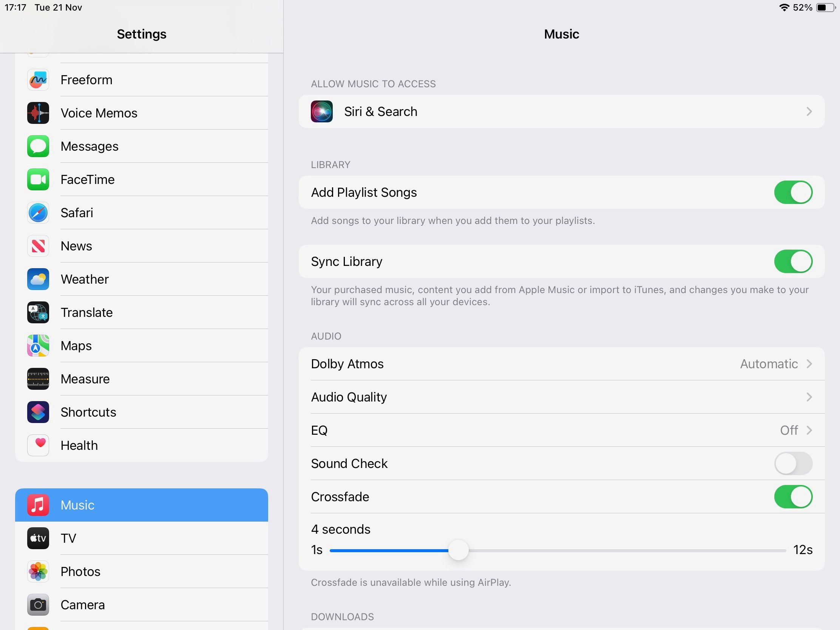
Task: Open FaceTime app settings
Action: (142, 179)
